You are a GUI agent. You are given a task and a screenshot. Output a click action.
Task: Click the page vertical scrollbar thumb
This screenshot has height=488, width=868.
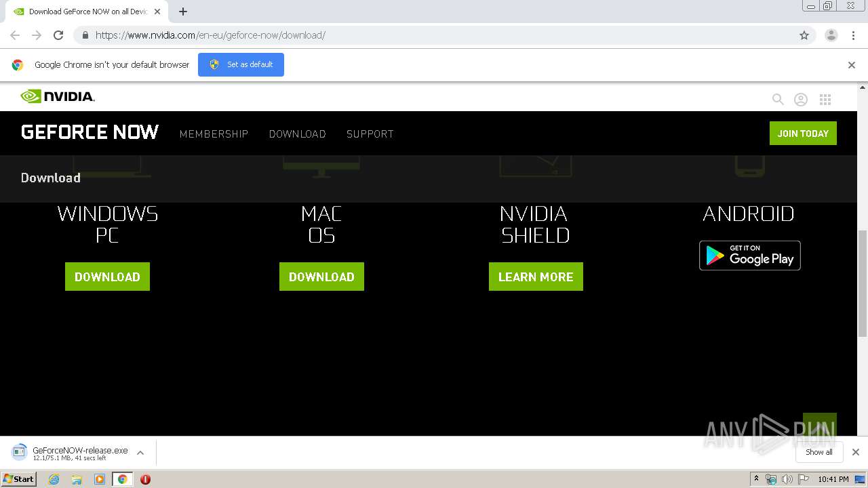[863, 283]
